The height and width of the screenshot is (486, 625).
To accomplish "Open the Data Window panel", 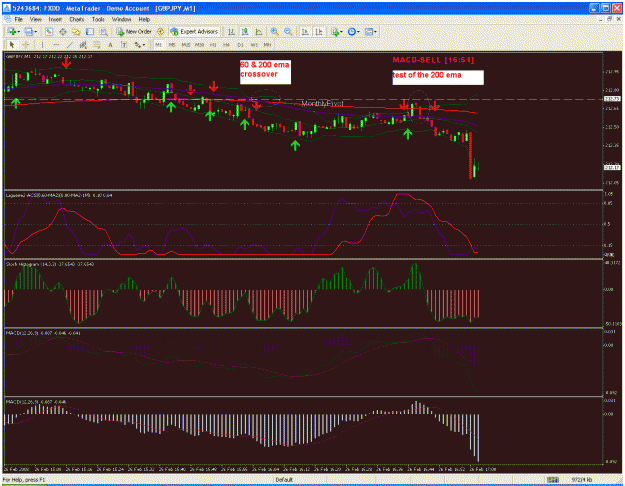I will [x=63, y=31].
